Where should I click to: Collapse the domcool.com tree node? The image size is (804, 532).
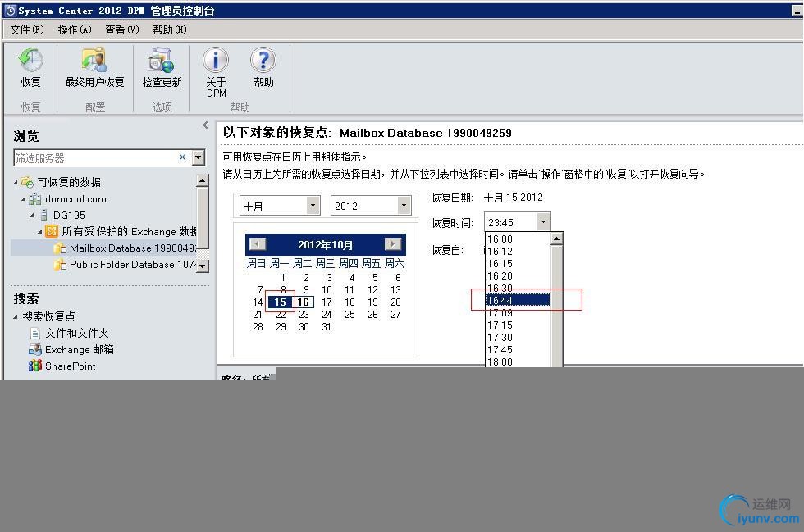click(x=24, y=199)
